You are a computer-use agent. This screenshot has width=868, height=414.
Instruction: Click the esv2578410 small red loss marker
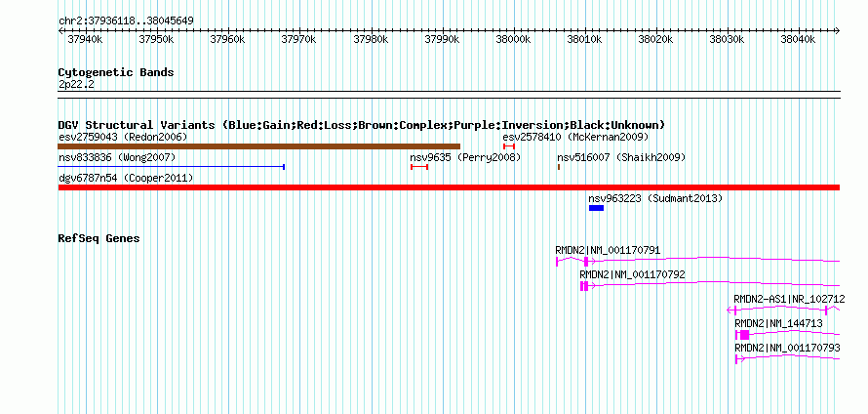pos(509,146)
